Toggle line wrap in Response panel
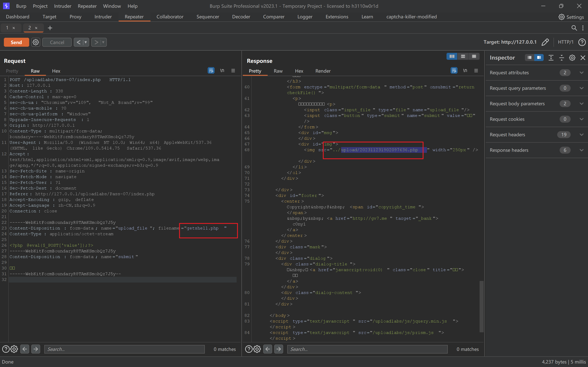The height and width of the screenshot is (367, 588). pos(454,70)
